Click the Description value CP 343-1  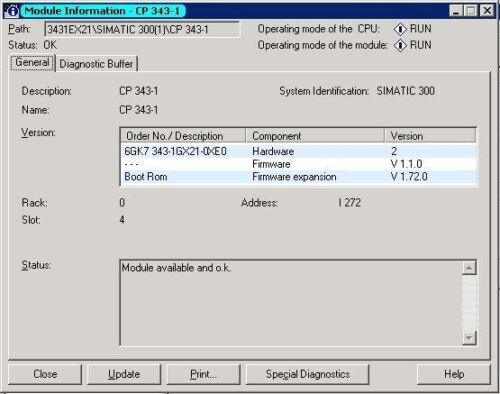click(139, 91)
